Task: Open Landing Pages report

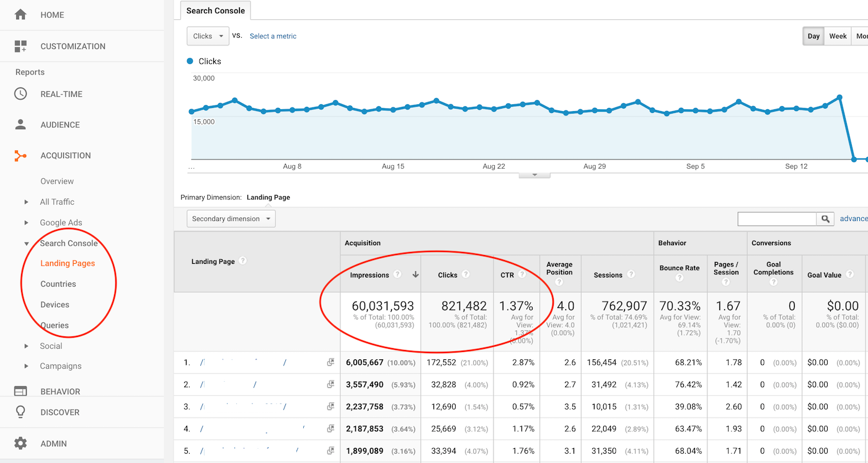Action: [68, 263]
